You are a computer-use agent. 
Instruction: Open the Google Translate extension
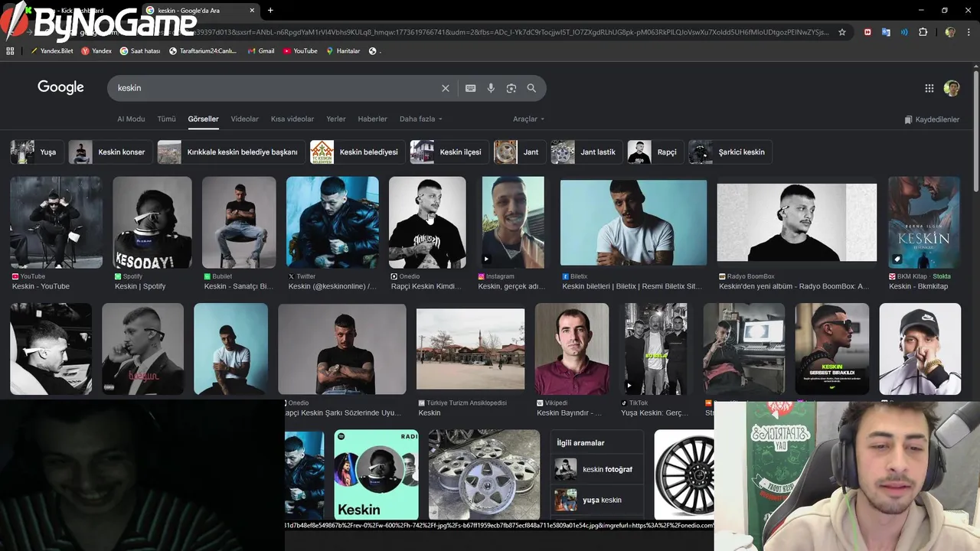pyautogui.click(x=886, y=32)
